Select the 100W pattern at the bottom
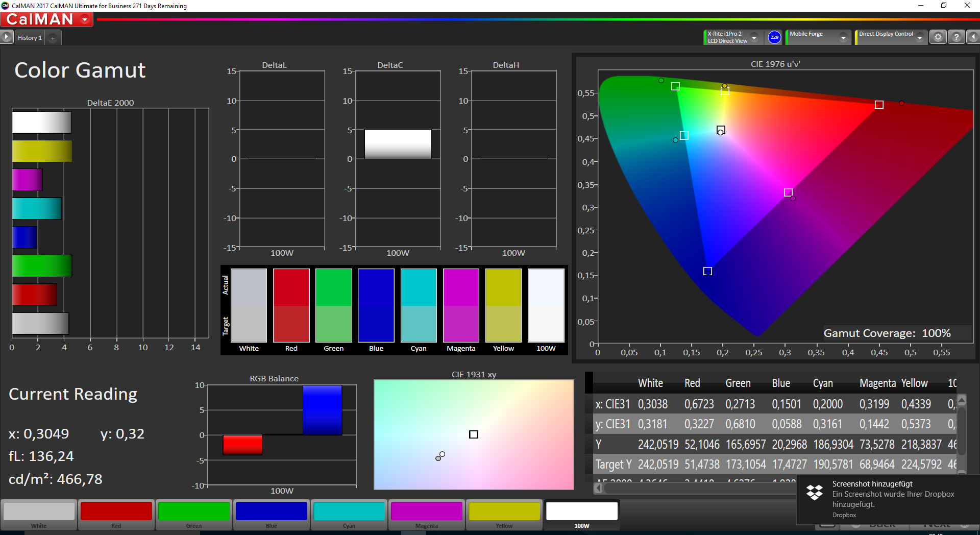The width and height of the screenshot is (980, 535). tap(581, 515)
